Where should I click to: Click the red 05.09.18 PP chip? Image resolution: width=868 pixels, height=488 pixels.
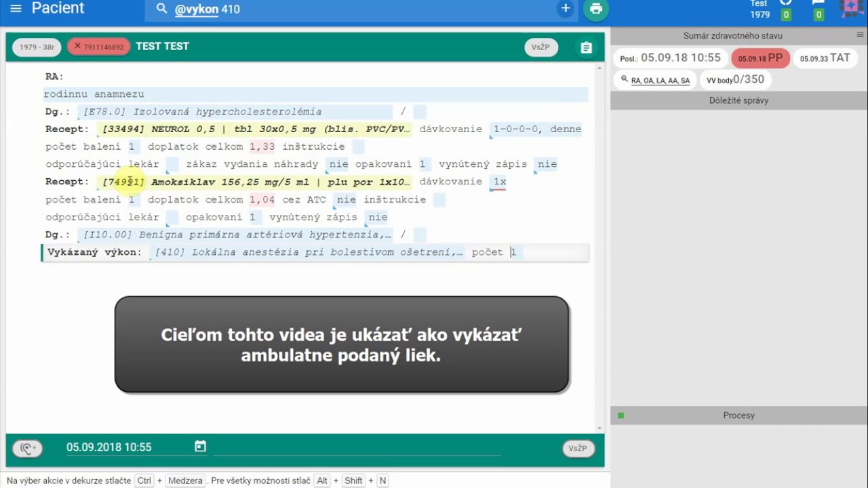coord(760,58)
